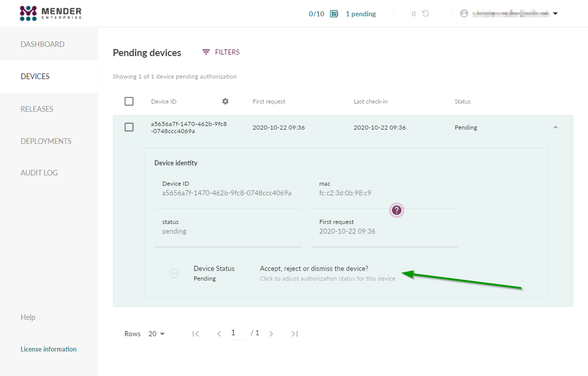Screen dimensions: 588x376
Task: Navigate to Deployments in the sidebar
Action: pyautogui.click(x=46, y=141)
